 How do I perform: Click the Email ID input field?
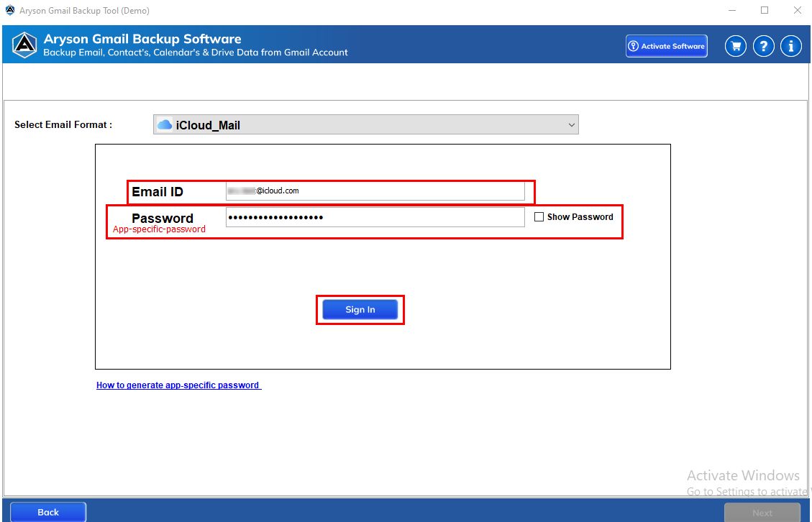pyautogui.click(x=375, y=191)
